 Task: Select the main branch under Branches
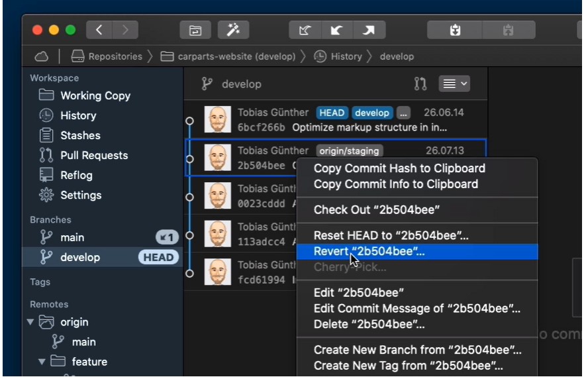pos(72,237)
